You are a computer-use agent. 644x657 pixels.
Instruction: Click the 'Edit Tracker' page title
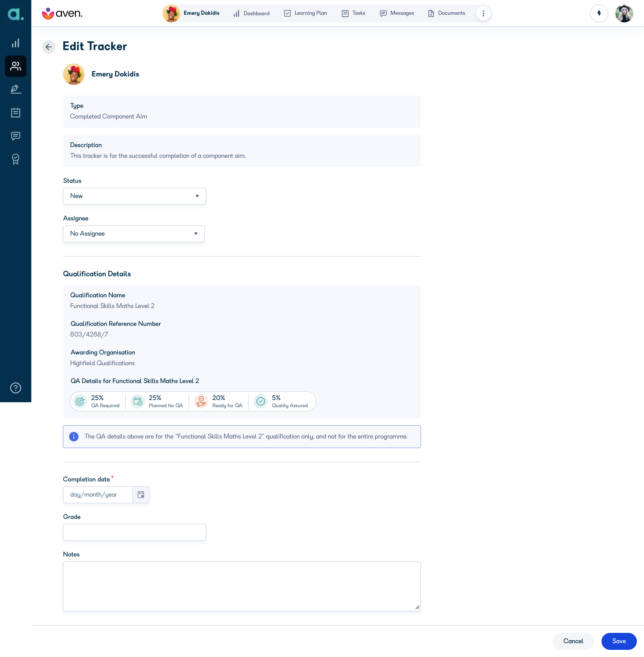tap(95, 46)
